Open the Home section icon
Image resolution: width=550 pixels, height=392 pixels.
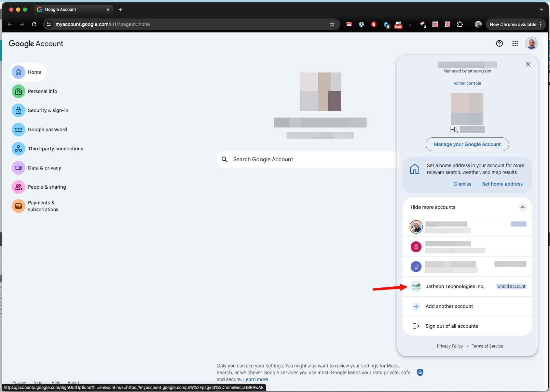pos(18,72)
